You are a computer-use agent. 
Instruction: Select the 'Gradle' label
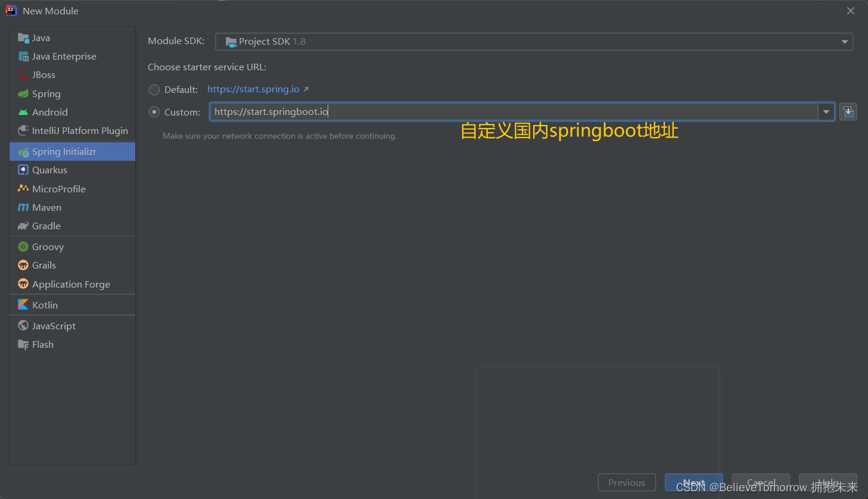pyautogui.click(x=46, y=226)
